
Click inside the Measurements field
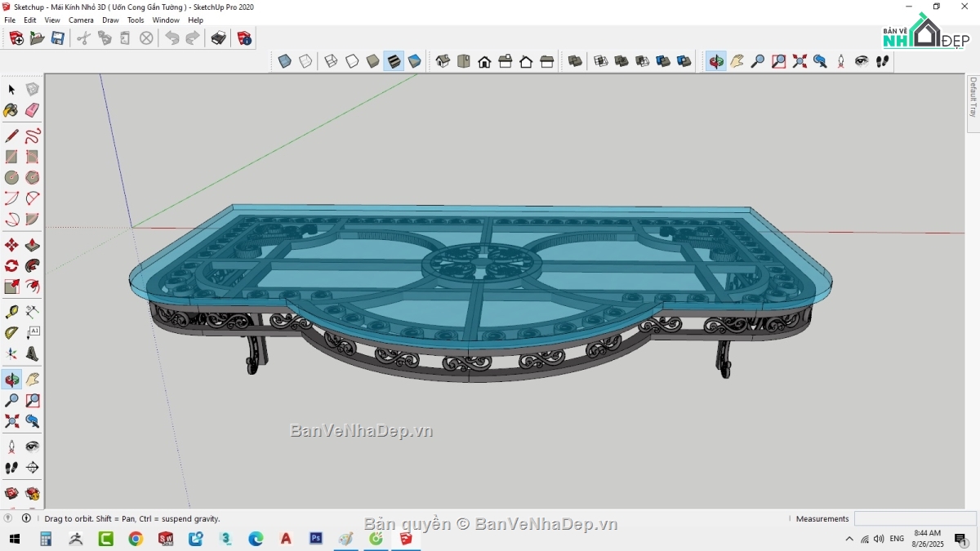[915, 518]
